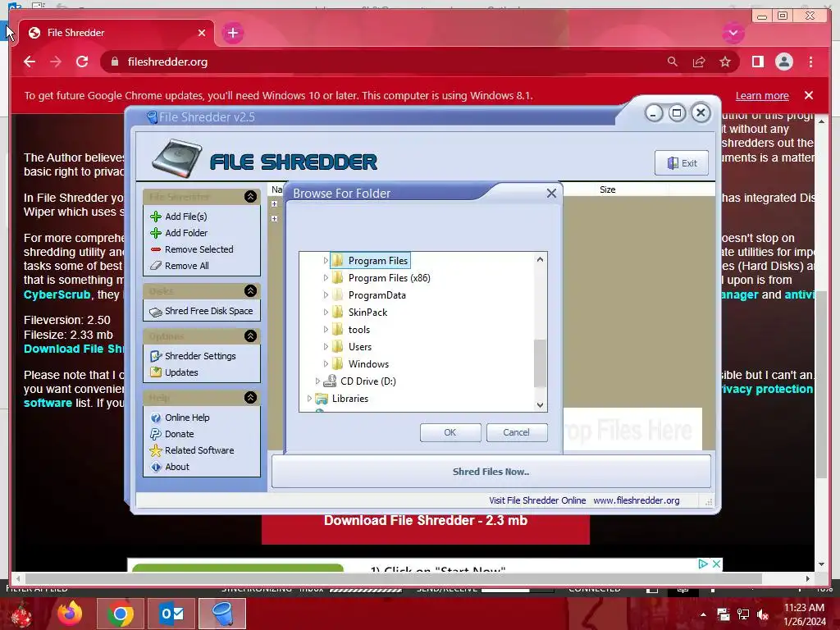Expand the Libraries tree node
This screenshot has width=840, height=630.
[309, 398]
